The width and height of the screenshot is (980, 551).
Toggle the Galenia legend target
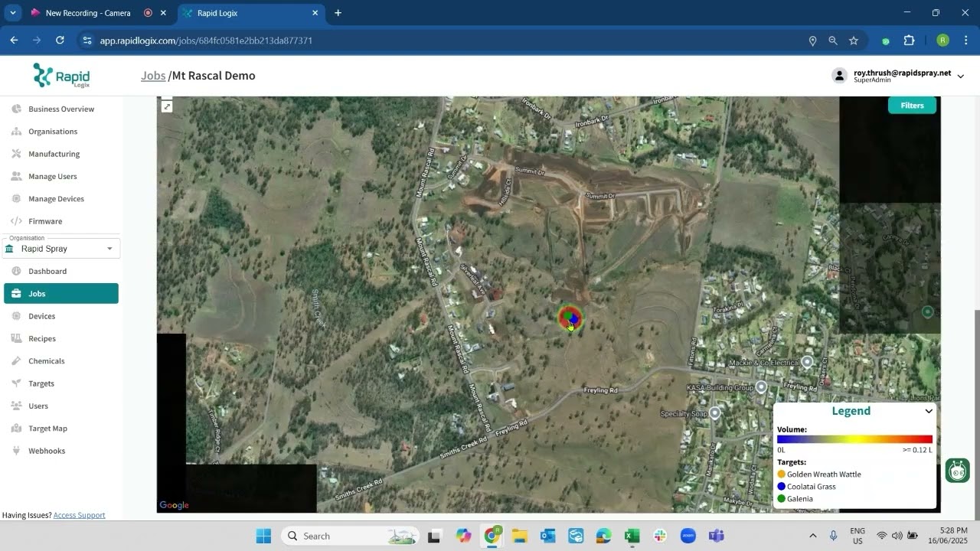coord(795,499)
